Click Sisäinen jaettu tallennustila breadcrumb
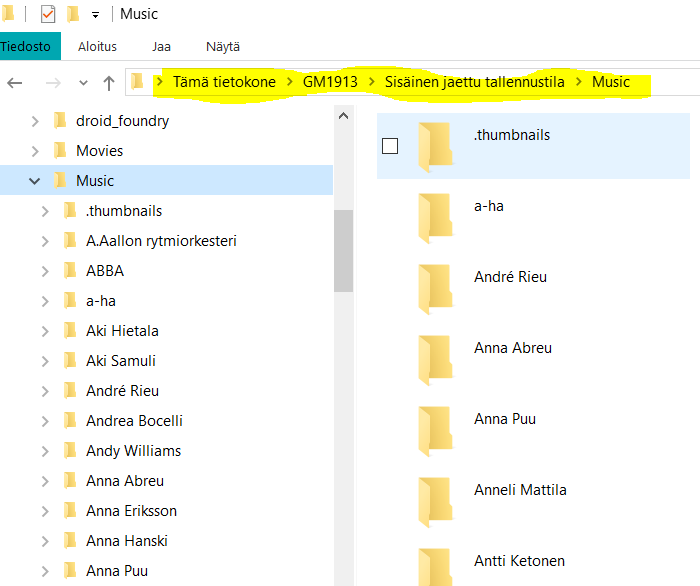 475,82
